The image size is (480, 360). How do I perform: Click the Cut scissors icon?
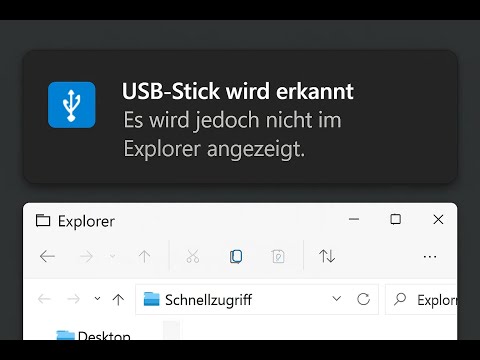(x=193, y=256)
